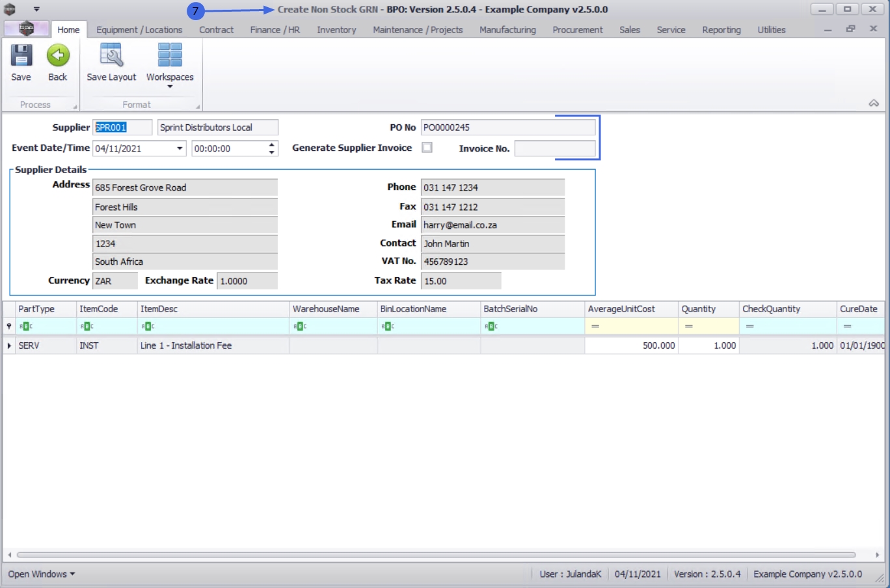Open the BPO application menu logo button

click(26, 29)
